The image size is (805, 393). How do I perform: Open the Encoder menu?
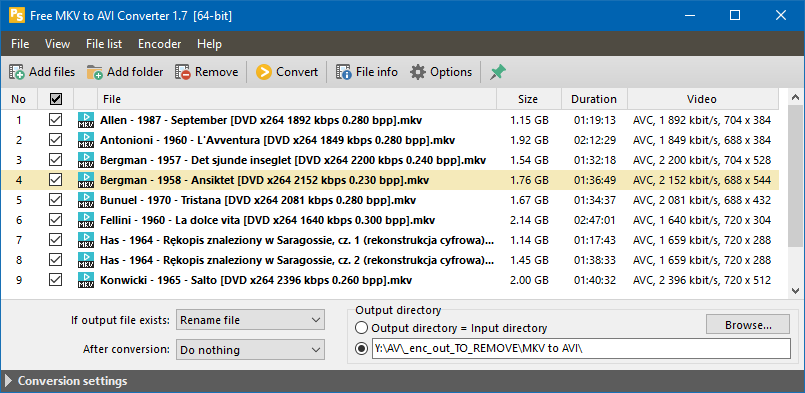pyautogui.click(x=159, y=44)
